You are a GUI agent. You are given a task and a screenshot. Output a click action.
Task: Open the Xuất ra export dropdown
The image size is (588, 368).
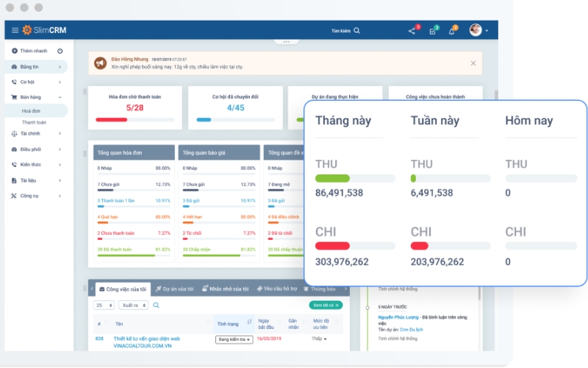(134, 305)
